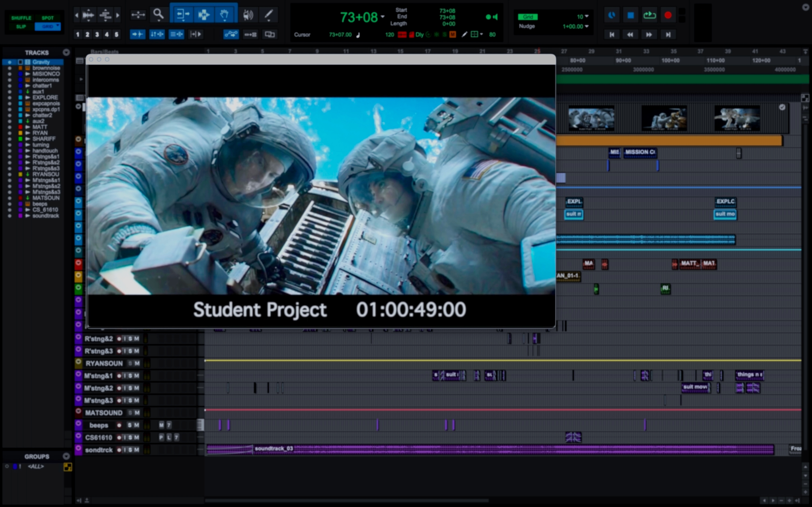The height and width of the screenshot is (507, 812).
Task: Select the Pencil tool
Action: click(269, 15)
